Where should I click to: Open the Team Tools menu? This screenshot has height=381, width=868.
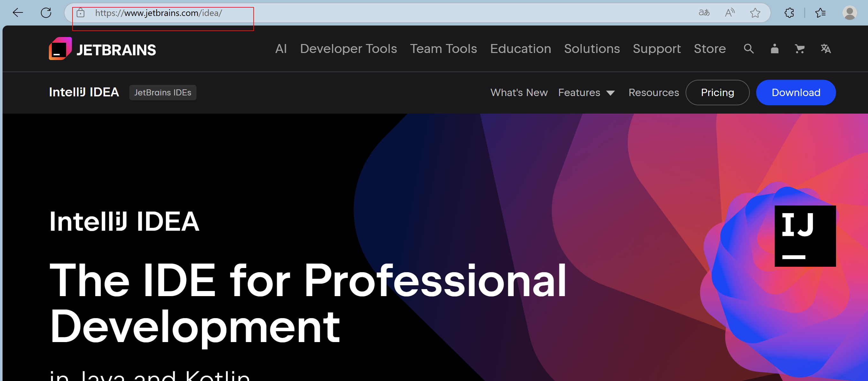(x=443, y=49)
